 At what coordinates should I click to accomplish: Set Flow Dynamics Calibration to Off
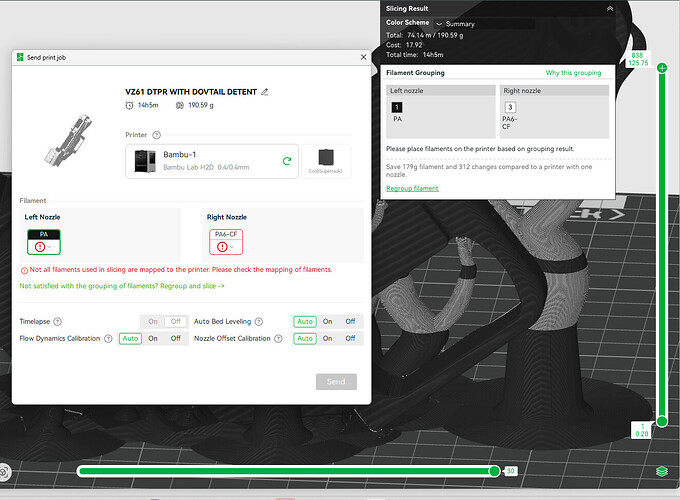point(176,339)
